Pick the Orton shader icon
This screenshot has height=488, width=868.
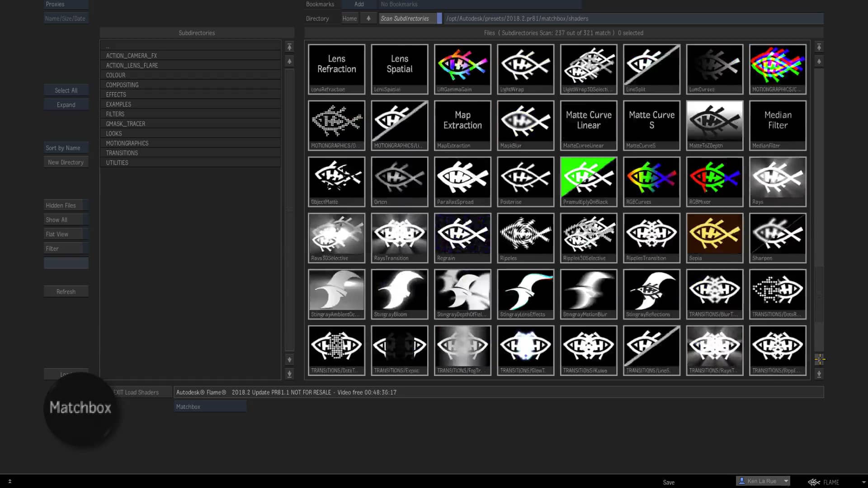(399, 181)
